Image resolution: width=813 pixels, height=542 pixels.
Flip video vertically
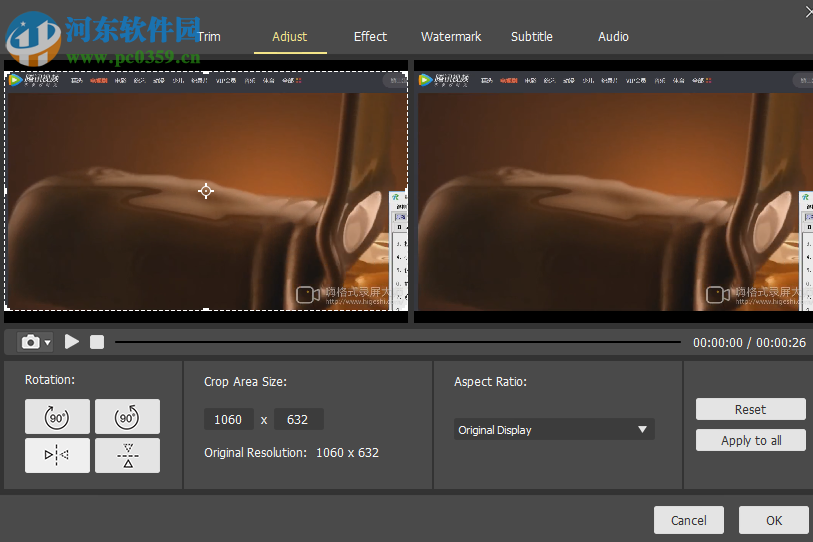[x=127, y=455]
